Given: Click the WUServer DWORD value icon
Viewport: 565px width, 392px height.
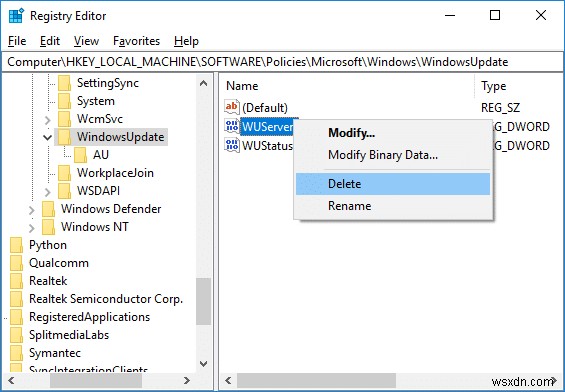Looking at the screenshot, I should pyautogui.click(x=232, y=126).
